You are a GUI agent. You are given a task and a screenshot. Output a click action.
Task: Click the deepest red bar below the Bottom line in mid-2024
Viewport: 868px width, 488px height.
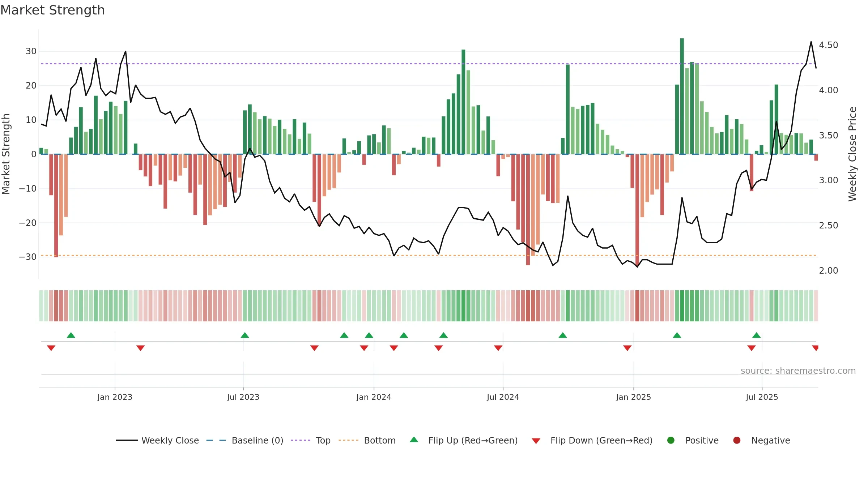coord(528,210)
